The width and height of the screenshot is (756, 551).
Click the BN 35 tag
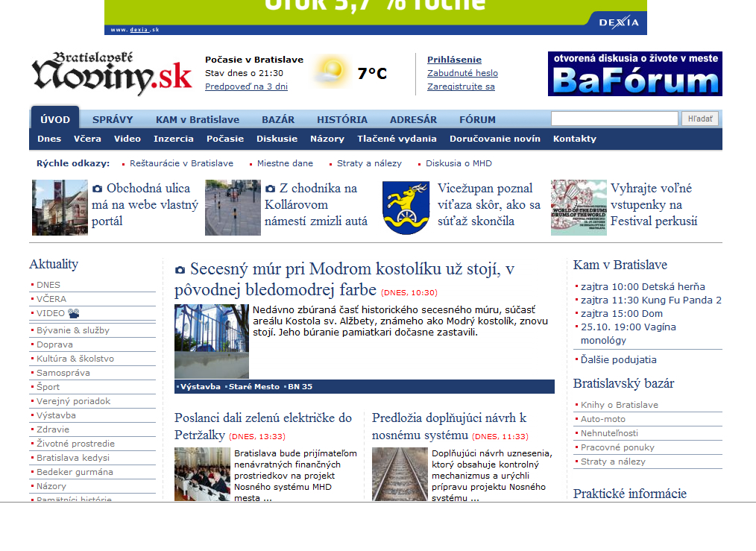point(300,387)
